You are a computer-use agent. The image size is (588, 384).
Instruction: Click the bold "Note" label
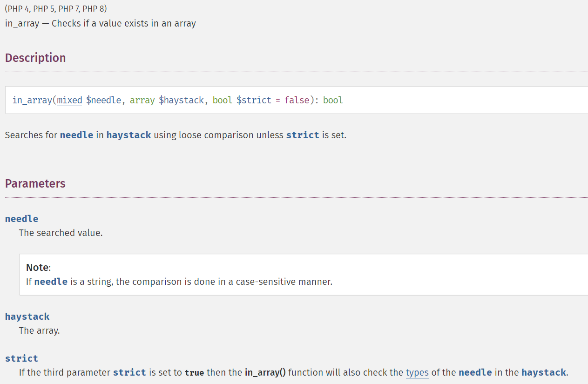37,267
